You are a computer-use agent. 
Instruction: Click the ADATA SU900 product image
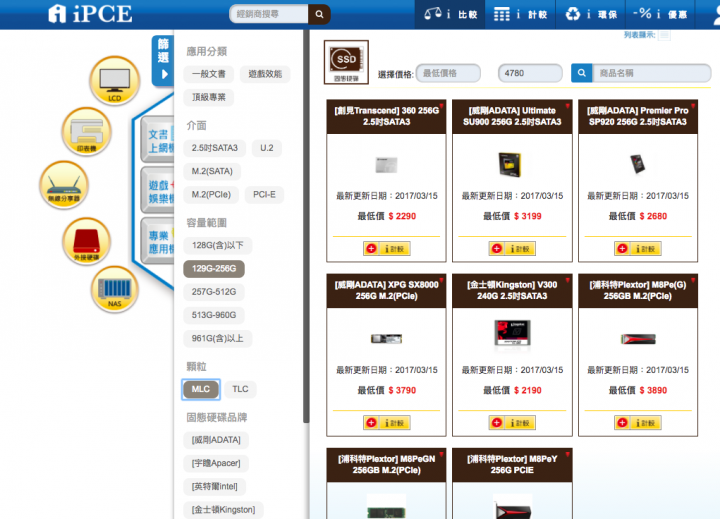coord(510,164)
